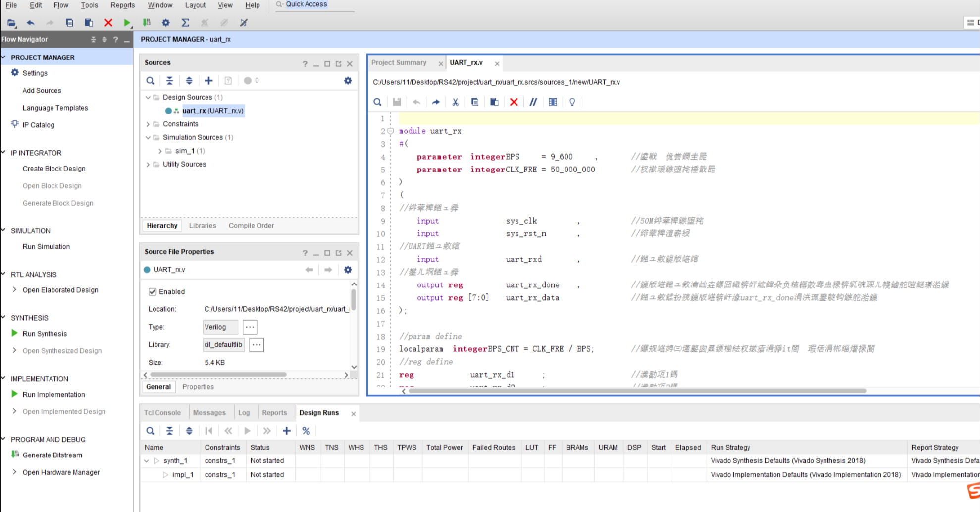980x512 pixels.
Task: Click undo arrow in main toolbar
Action: click(x=31, y=23)
